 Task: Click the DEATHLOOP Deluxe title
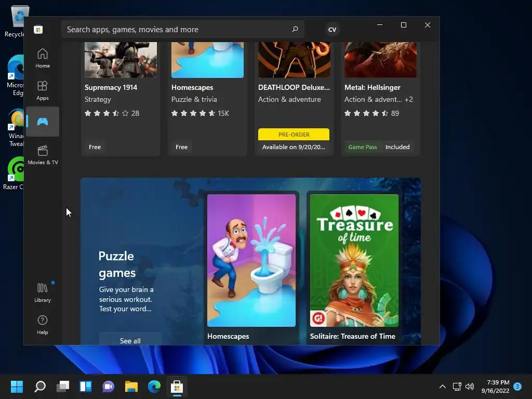(x=294, y=87)
